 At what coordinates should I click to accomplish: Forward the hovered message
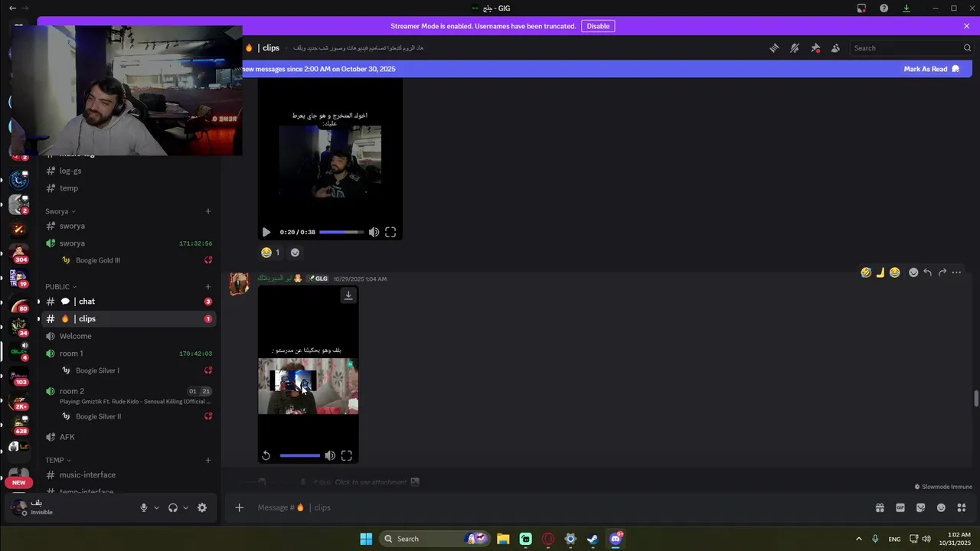tap(942, 272)
